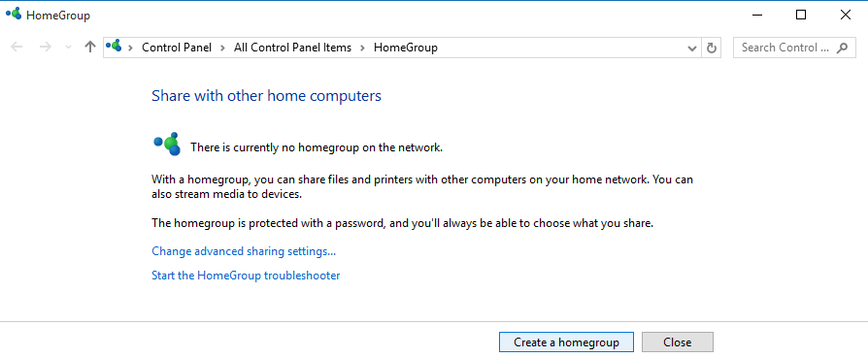This screenshot has height=358, width=868.
Task: Open the recent locations dropdown arrow
Action: pos(68,48)
